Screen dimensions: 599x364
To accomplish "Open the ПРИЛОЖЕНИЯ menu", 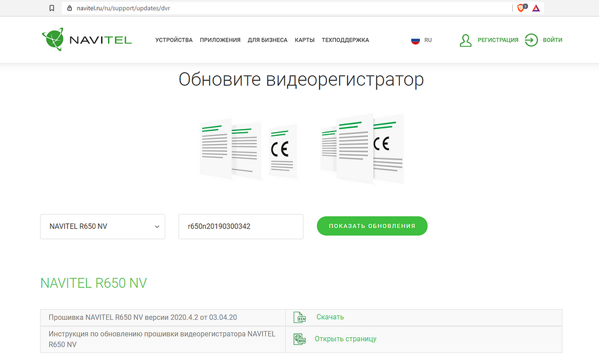I will [220, 39].
